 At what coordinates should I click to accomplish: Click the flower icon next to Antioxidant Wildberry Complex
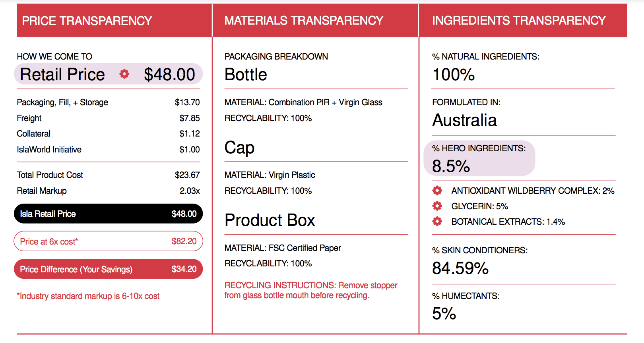(x=437, y=191)
